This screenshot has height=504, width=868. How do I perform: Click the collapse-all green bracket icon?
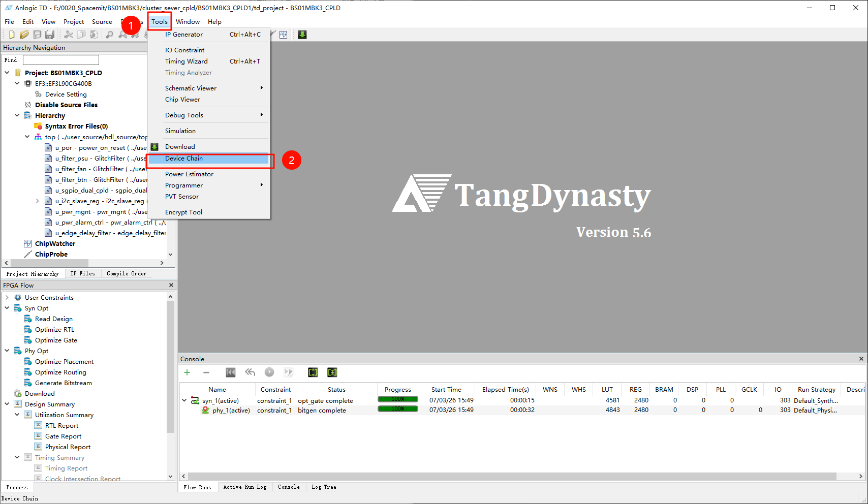tap(332, 372)
